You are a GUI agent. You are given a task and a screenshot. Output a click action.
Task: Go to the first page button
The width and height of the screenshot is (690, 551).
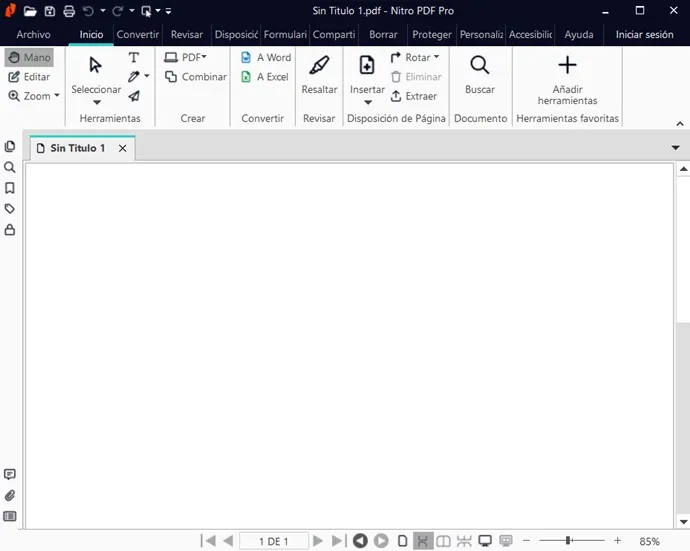[x=208, y=540]
